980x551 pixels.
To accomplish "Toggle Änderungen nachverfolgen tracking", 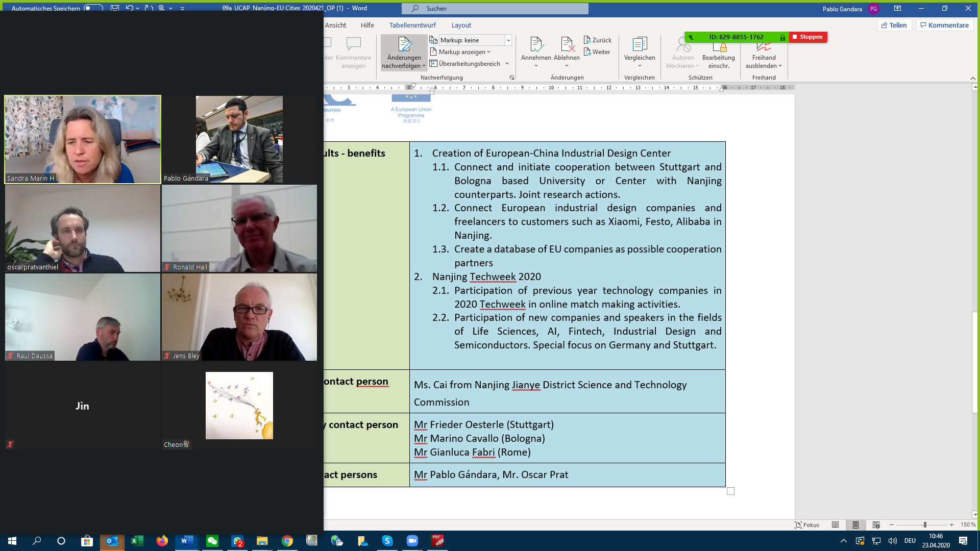I will pyautogui.click(x=404, y=45).
